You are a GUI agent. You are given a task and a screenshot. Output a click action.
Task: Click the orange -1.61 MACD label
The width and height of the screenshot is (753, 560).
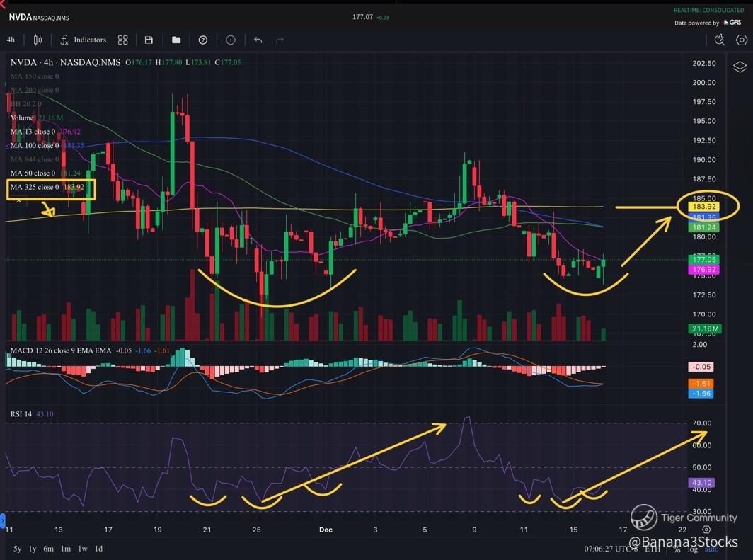pyautogui.click(x=701, y=383)
